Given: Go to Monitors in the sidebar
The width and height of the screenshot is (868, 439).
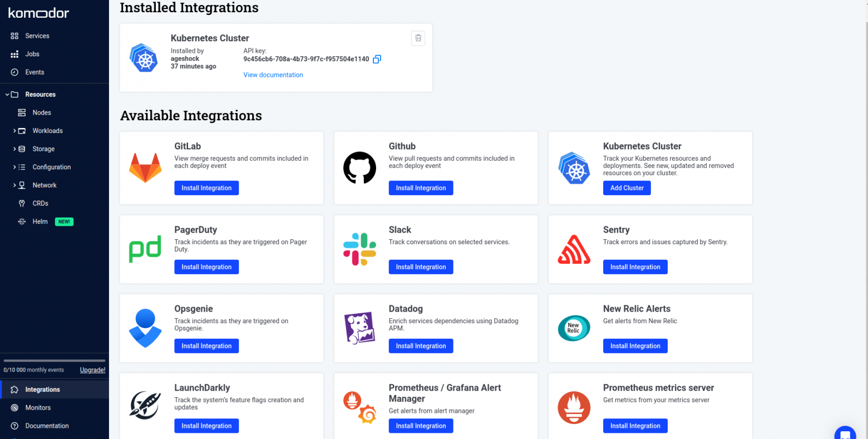Looking at the screenshot, I should 38,408.
